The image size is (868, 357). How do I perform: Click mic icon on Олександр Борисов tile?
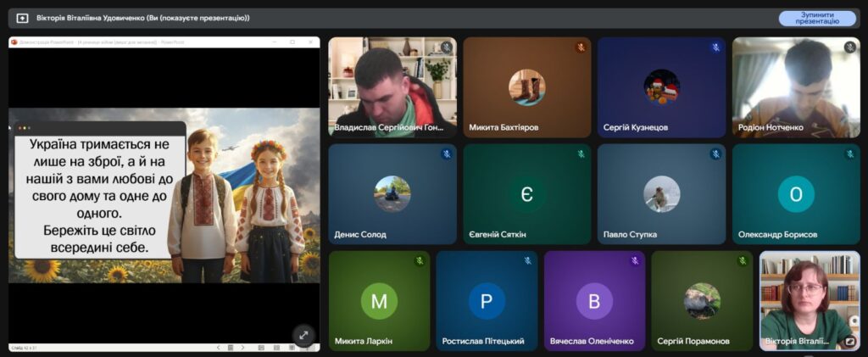click(x=849, y=154)
